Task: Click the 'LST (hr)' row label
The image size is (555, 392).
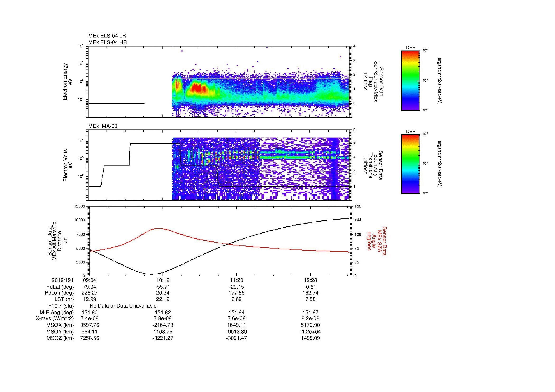Action: pos(64,300)
